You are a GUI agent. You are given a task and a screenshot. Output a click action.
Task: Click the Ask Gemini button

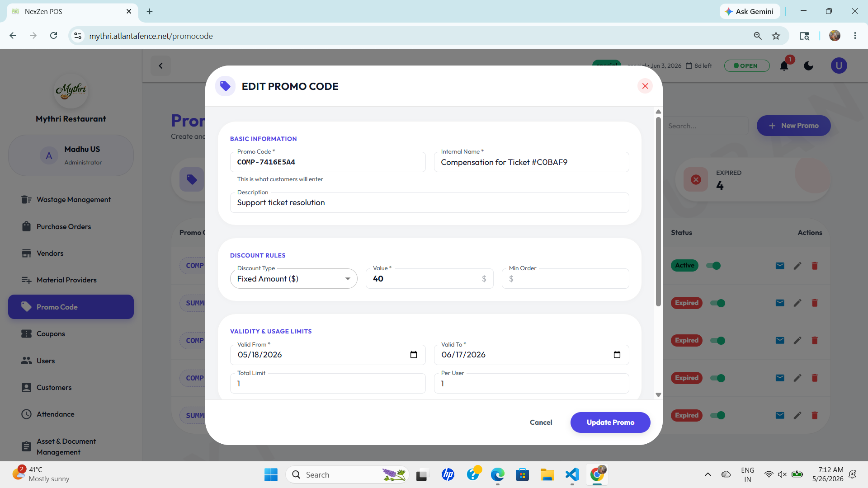click(x=750, y=11)
